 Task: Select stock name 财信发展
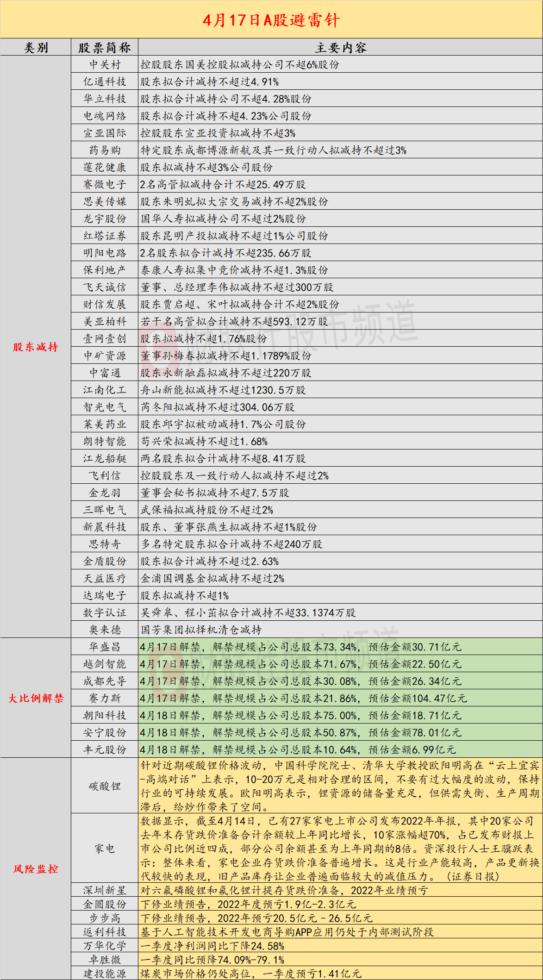click(x=105, y=305)
